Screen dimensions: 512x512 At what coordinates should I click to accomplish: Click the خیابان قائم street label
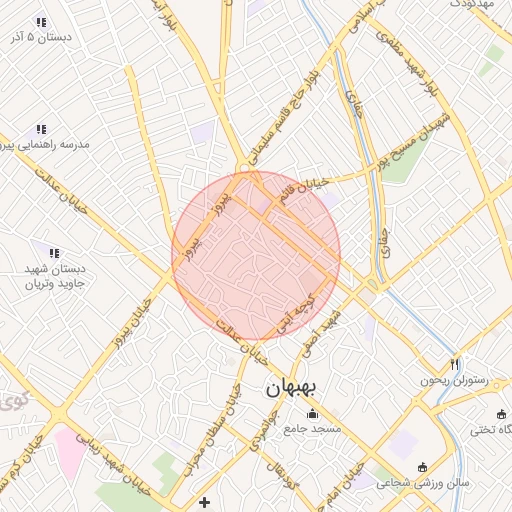tap(304, 191)
